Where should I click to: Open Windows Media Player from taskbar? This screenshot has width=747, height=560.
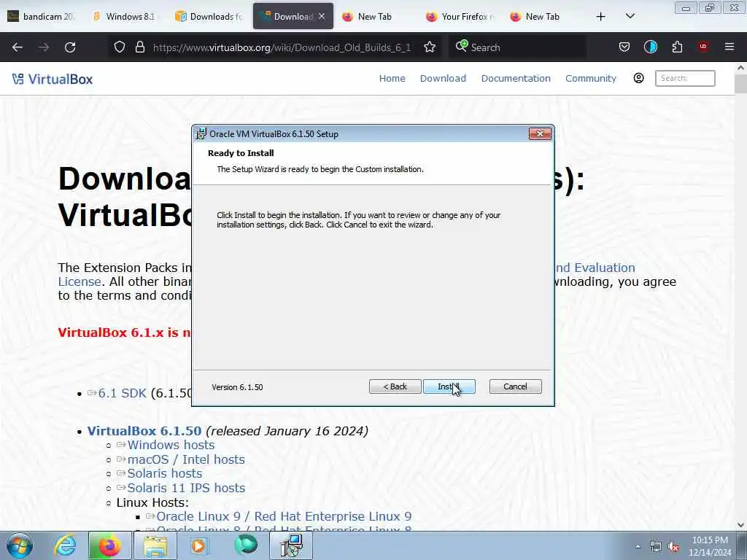pyautogui.click(x=200, y=545)
